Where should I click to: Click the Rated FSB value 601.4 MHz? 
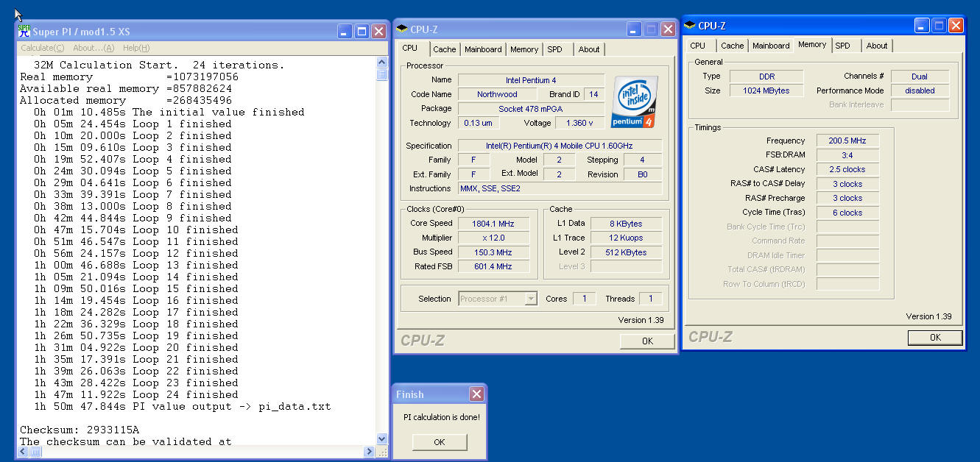click(x=493, y=266)
